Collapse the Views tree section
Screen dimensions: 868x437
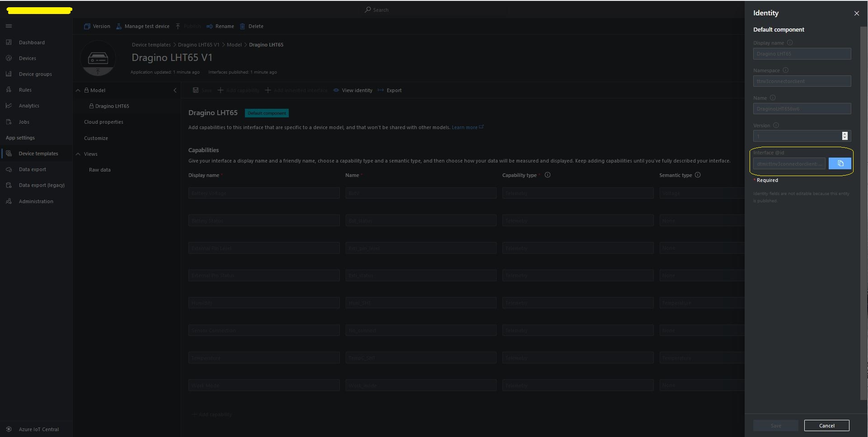pyautogui.click(x=78, y=154)
